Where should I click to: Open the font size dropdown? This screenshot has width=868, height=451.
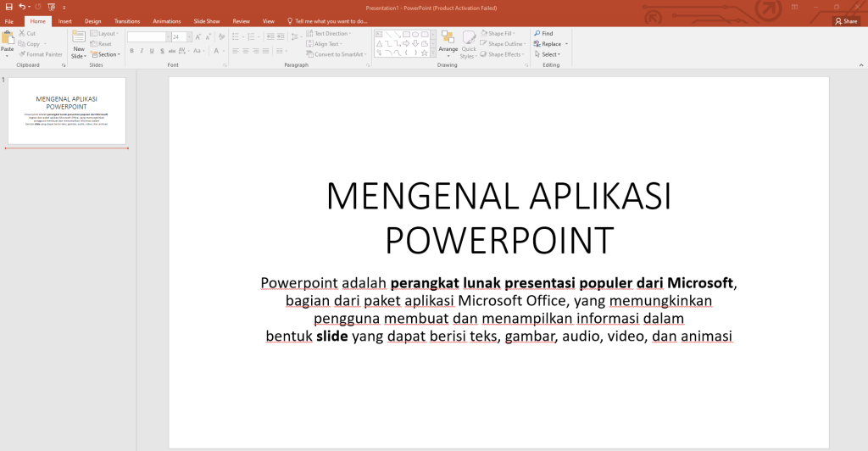point(188,37)
